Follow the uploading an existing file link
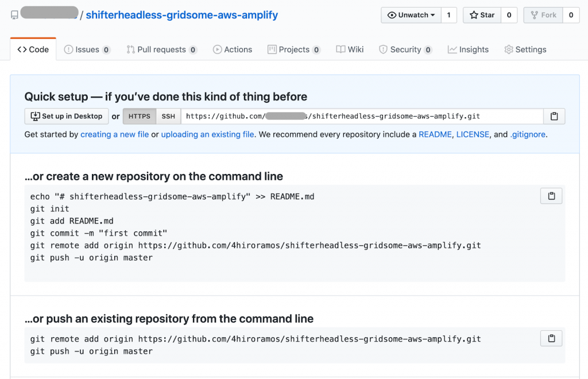This screenshot has height=379, width=588. (207, 134)
